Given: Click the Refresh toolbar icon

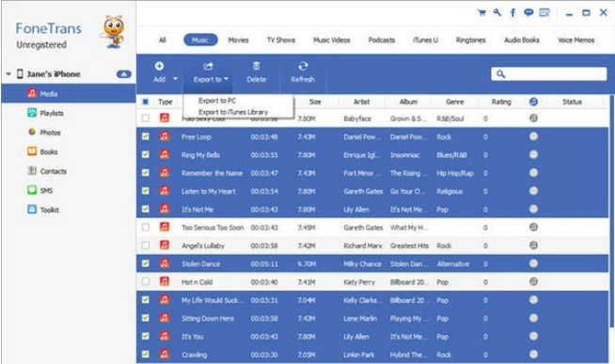Looking at the screenshot, I should click(303, 66).
